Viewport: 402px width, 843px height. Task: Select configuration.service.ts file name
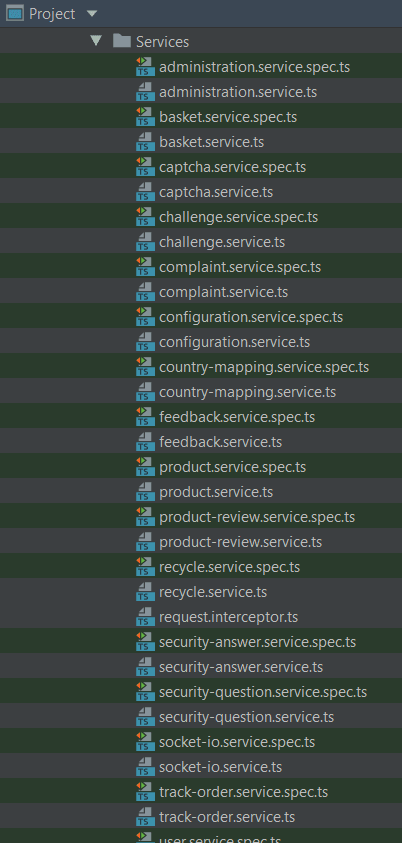click(234, 342)
